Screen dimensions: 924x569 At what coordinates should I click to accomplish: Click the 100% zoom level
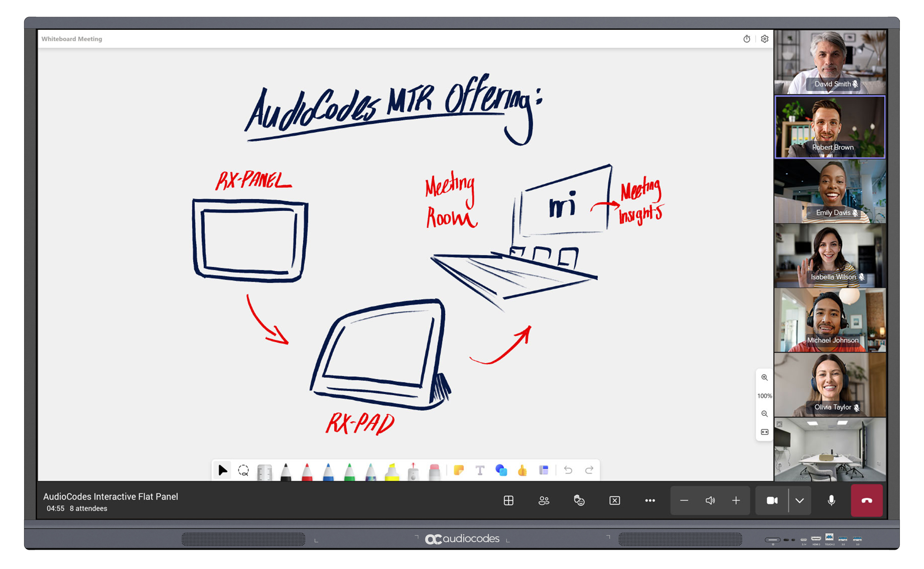tap(764, 396)
